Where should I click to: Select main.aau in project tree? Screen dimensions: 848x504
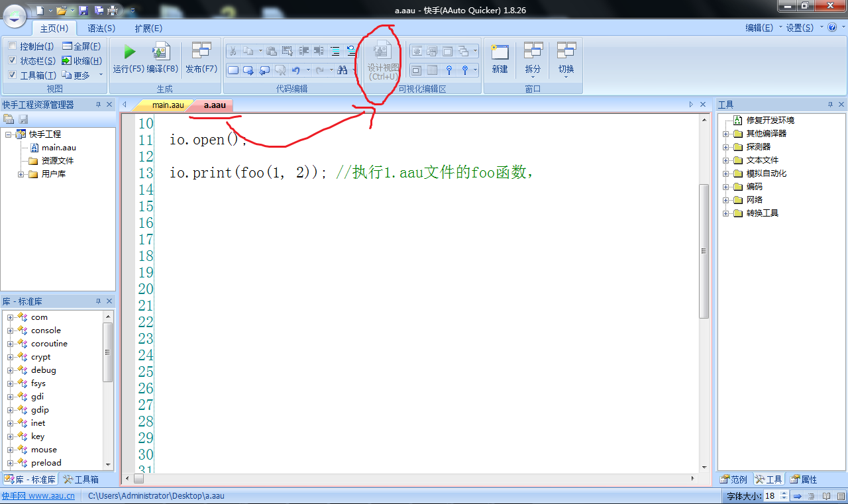(x=58, y=148)
